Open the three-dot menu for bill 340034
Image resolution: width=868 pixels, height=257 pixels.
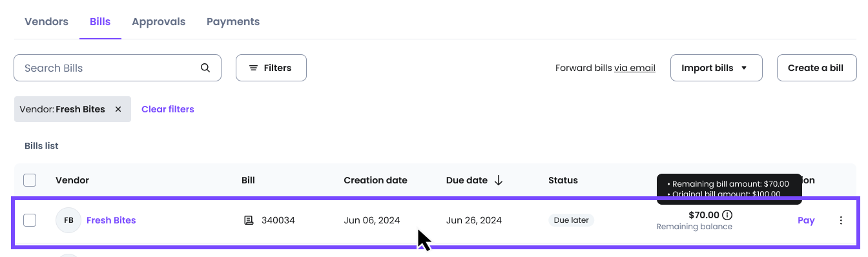841,220
